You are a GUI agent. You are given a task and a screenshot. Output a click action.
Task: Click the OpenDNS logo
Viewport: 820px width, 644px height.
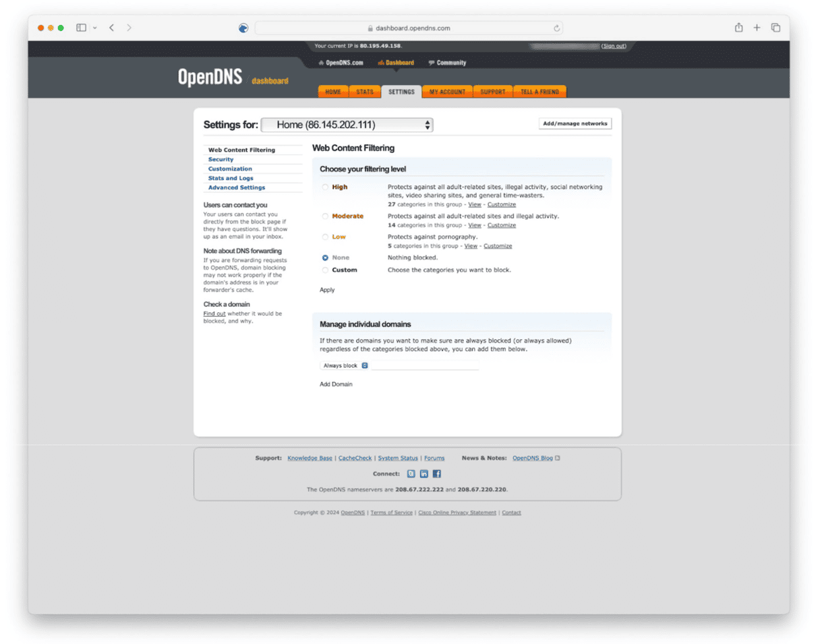[210, 78]
